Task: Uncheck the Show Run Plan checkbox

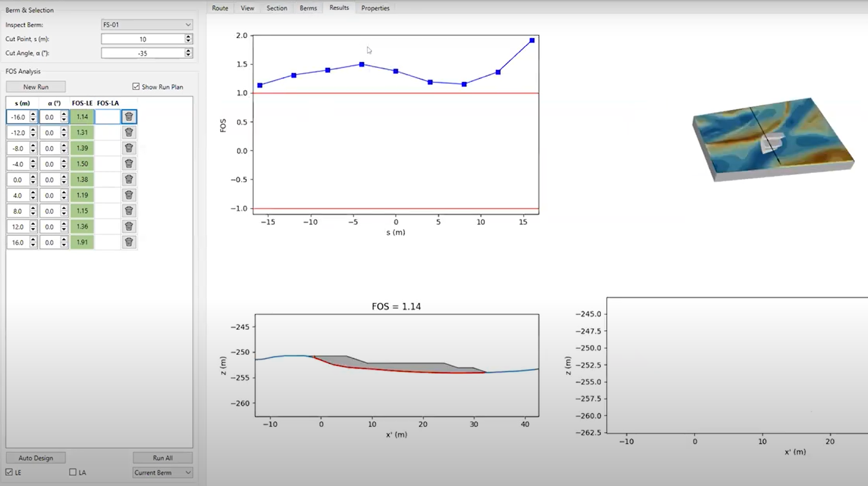Action: click(136, 87)
